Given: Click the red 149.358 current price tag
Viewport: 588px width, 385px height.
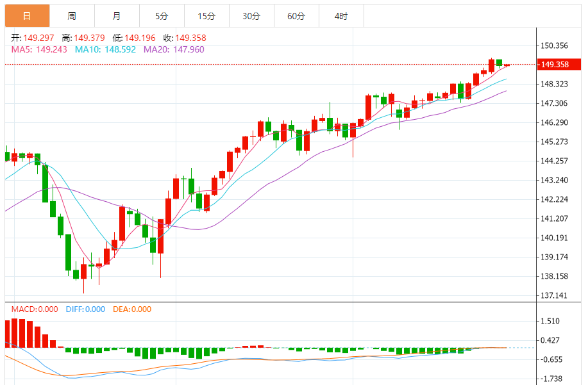Looking at the screenshot, I should pos(555,65).
